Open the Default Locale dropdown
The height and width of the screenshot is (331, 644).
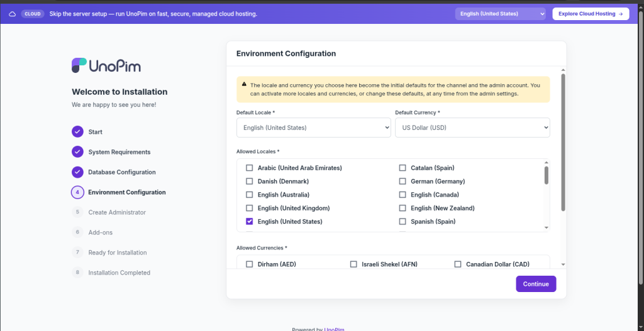point(314,128)
